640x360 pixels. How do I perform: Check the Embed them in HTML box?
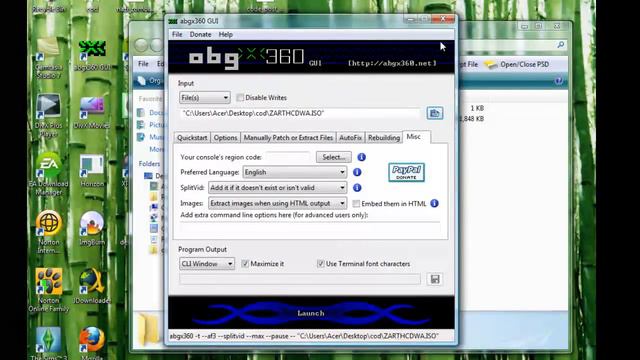(356, 203)
